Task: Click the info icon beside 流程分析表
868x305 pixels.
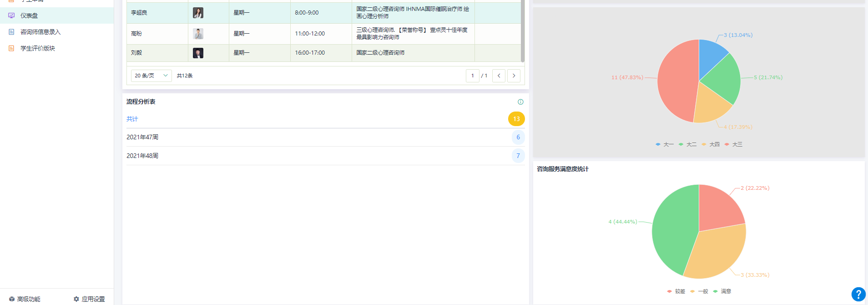Action: [x=520, y=102]
